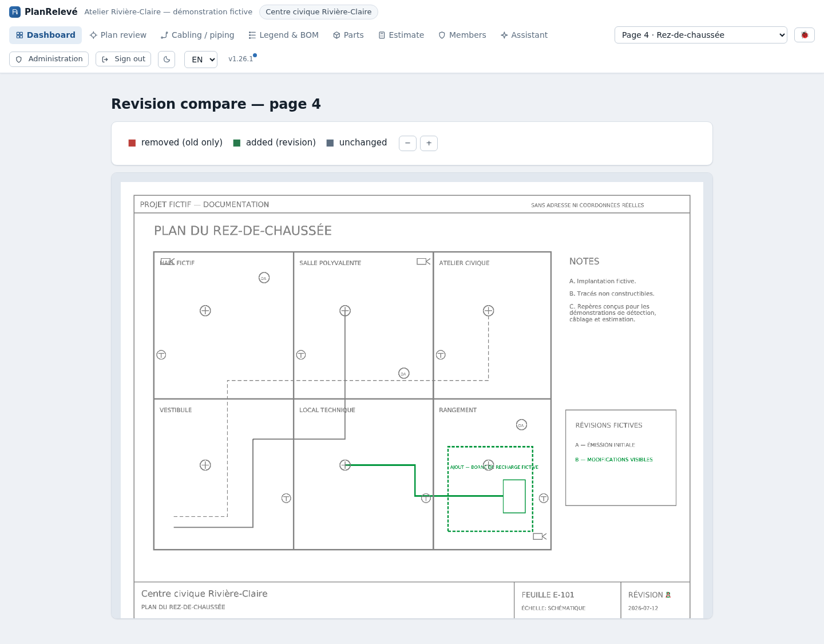
Task: Open the page selector dropdown
Action: [x=700, y=35]
